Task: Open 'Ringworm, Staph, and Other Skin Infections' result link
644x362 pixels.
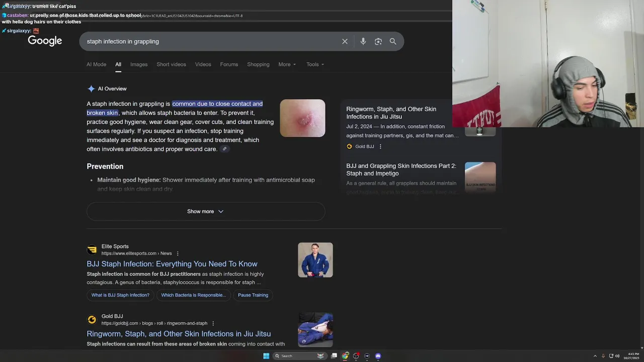Action: [179, 334]
